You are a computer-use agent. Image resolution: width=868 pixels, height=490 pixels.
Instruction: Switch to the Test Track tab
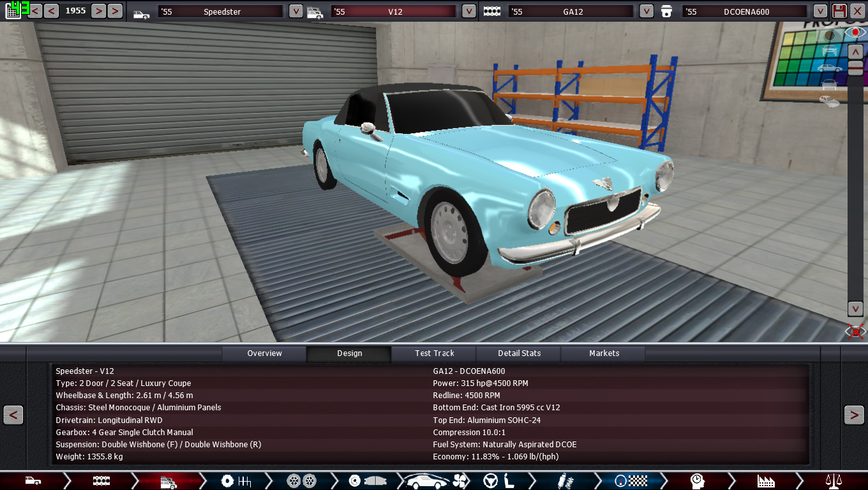[x=434, y=353]
